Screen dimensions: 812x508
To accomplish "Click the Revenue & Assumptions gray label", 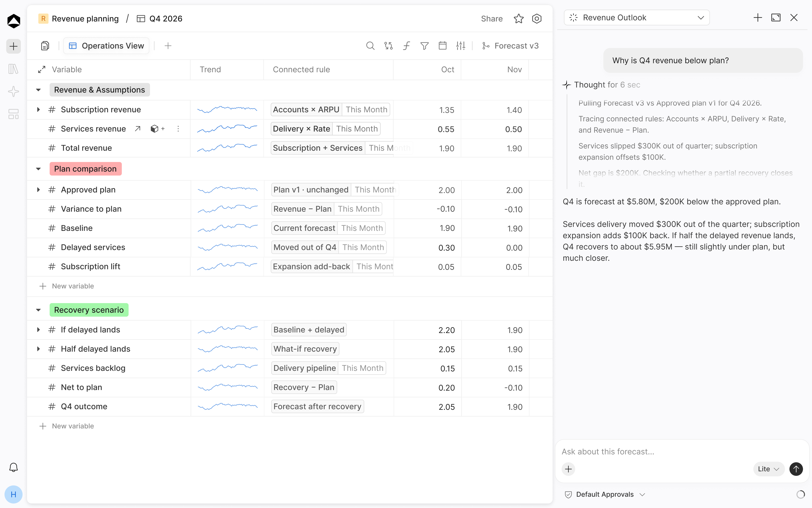I will pyautogui.click(x=100, y=90).
